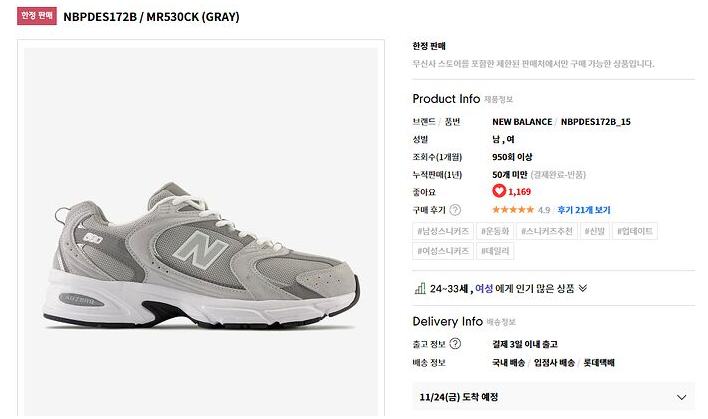Click the five-star rating icons
The width and height of the screenshot is (708, 419).
click(x=512, y=210)
